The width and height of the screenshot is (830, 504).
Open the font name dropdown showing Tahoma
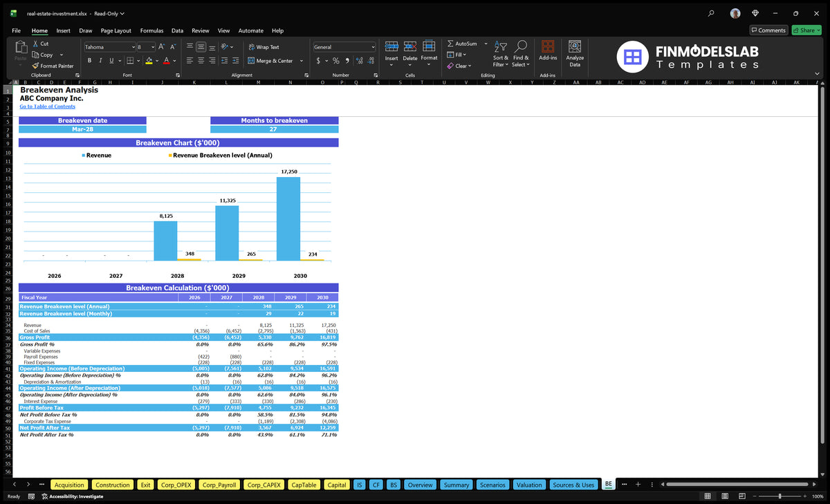[133, 47]
